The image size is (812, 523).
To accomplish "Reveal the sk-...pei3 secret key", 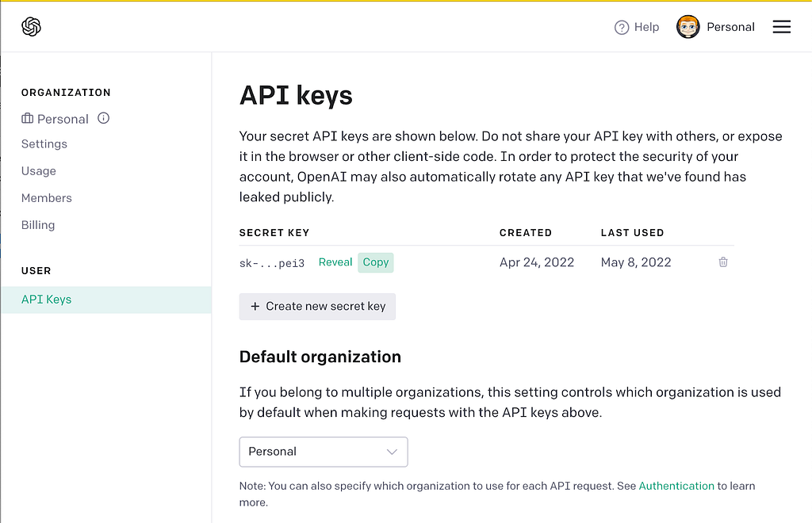I will (x=335, y=262).
